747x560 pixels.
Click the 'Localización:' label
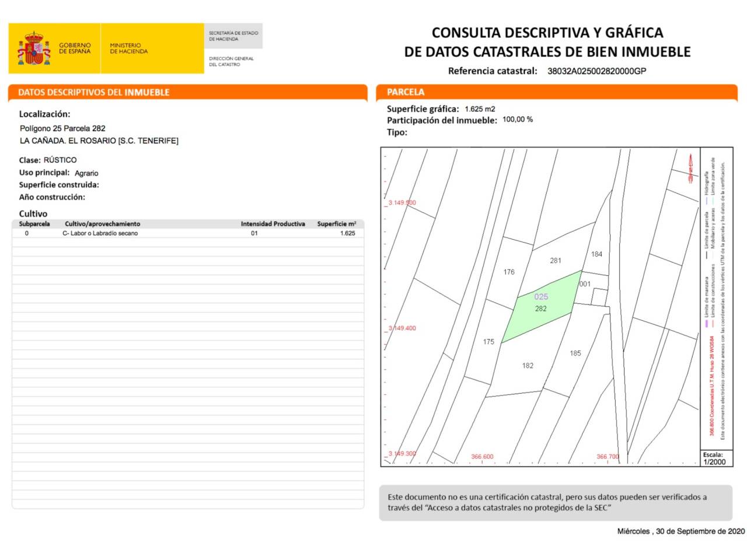pyautogui.click(x=44, y=114)
